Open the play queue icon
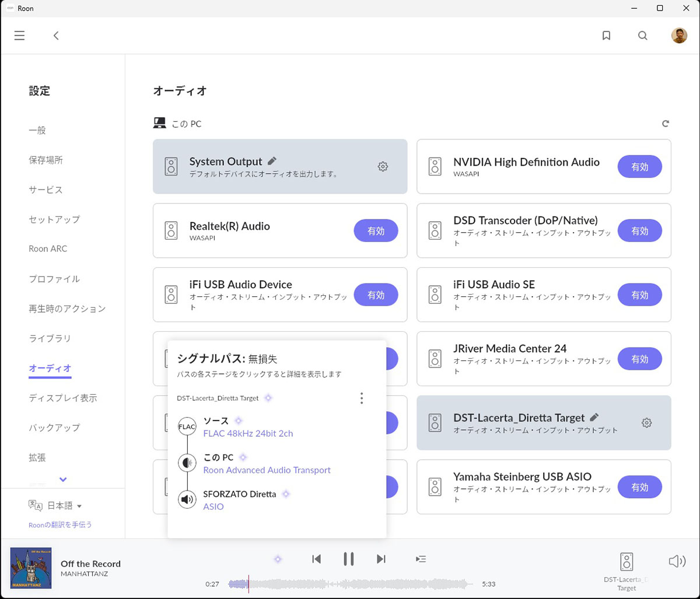The width and height of the screenshot is (700, 599). (x=421, y=559)
